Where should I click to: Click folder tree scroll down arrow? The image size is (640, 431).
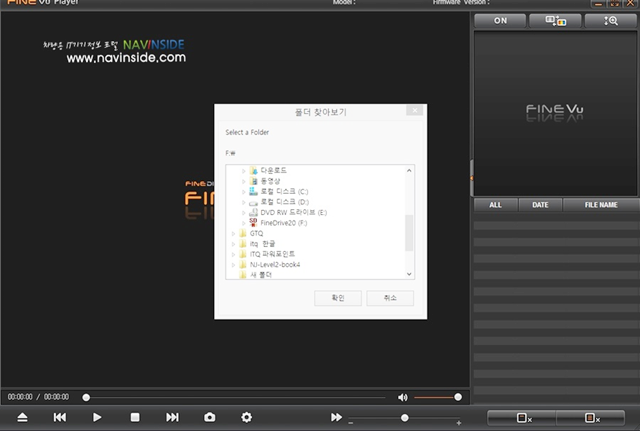pyautogui.click(x=409, y=274)
